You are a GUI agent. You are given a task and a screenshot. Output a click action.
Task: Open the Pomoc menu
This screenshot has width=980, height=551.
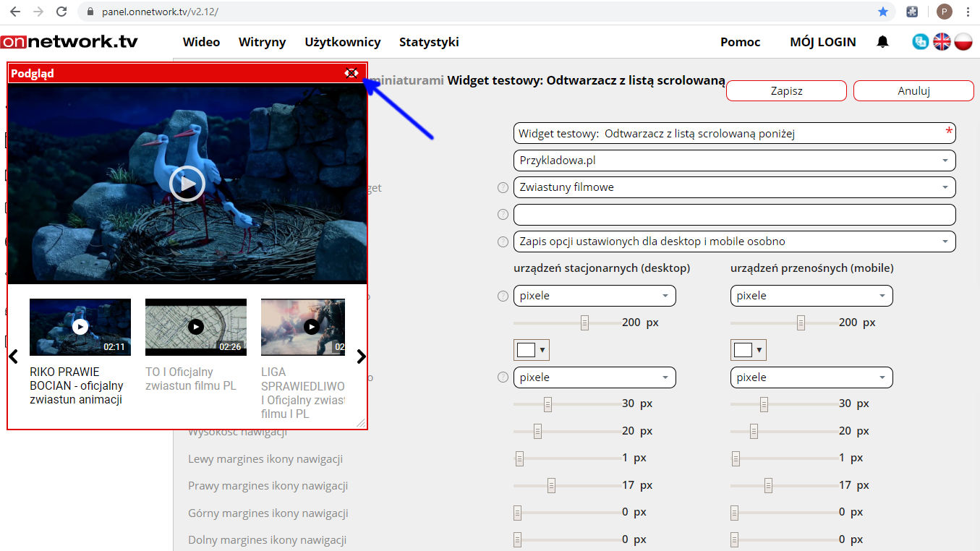740,42
